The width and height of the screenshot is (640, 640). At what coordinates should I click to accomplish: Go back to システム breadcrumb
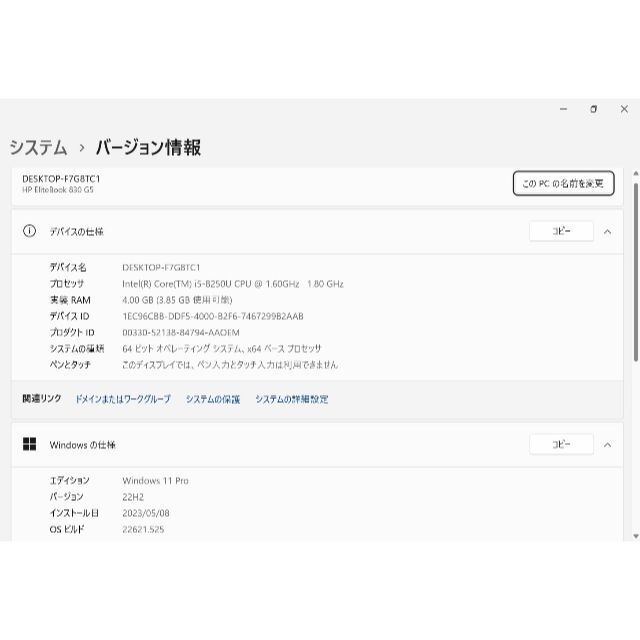click(38, 147)
